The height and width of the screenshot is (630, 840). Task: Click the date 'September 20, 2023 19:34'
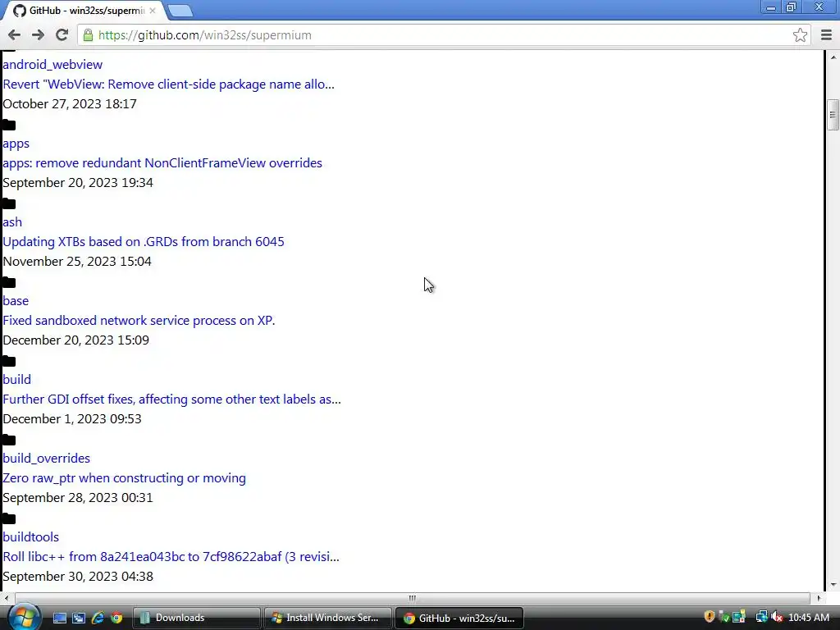(78, 183)
